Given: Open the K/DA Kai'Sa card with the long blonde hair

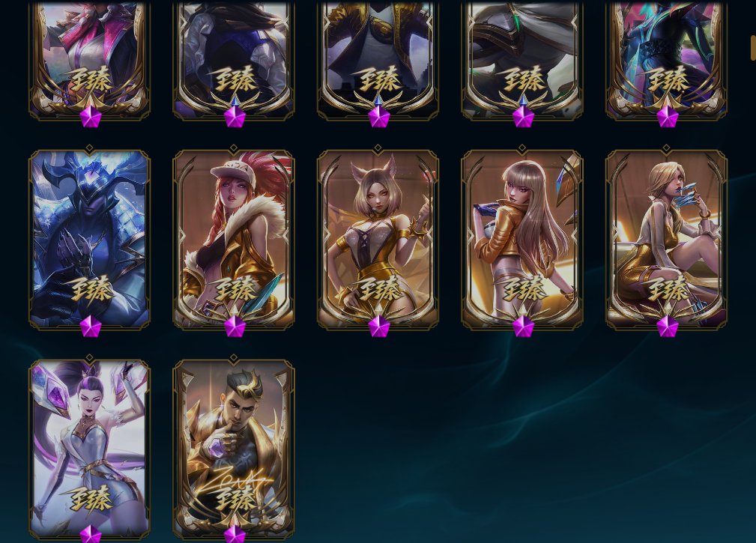Looking at the screenshot, I should click(x=522, y=240).
